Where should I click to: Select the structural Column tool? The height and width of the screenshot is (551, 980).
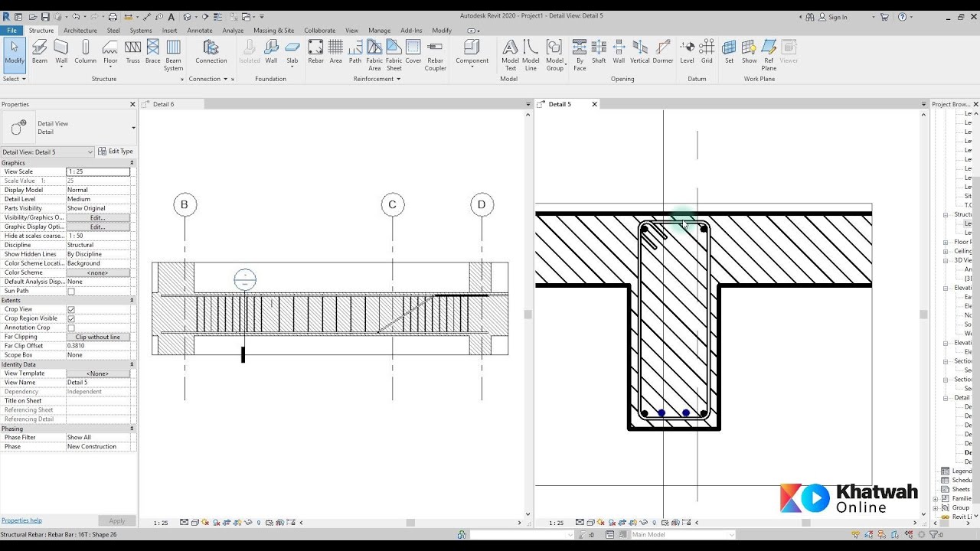(85, 51)
